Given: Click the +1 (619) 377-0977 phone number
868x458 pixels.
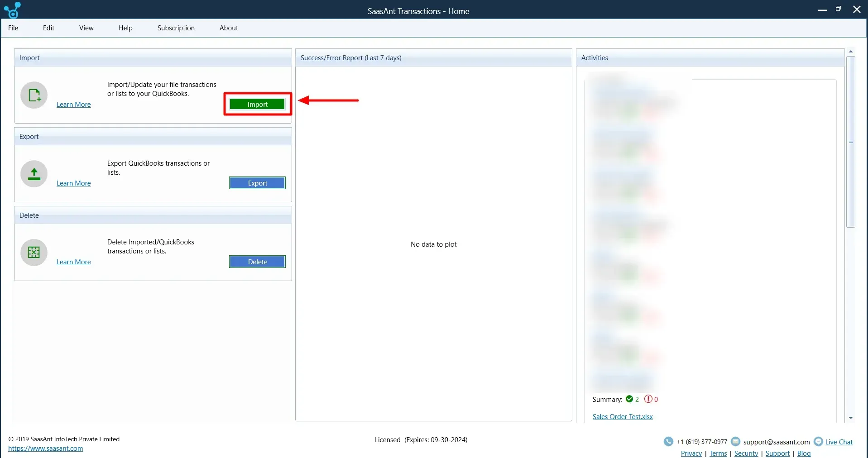Looking at the screenshot, I should [x=702, y=442].
